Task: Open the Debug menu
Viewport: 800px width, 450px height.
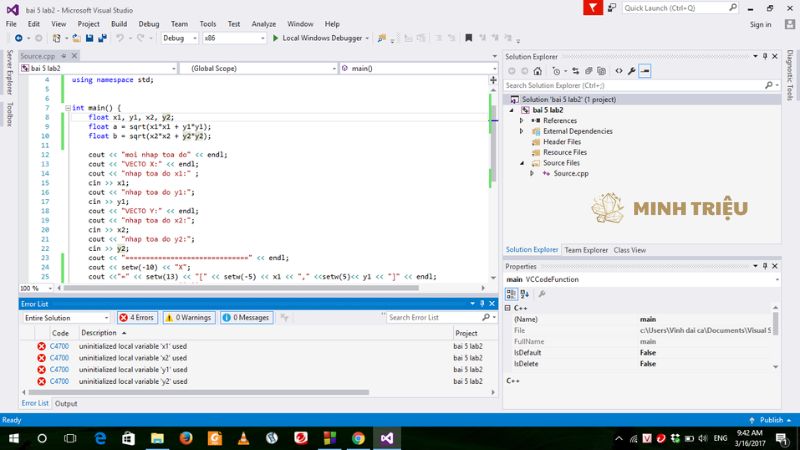Action: tap(148, 24)
